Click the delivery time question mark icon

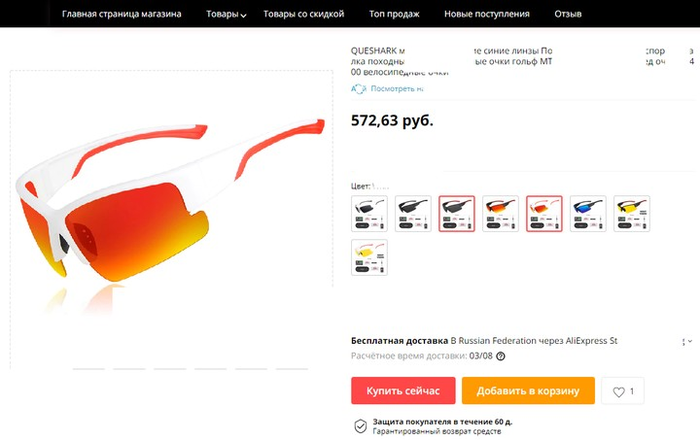[x=501, y=356]
